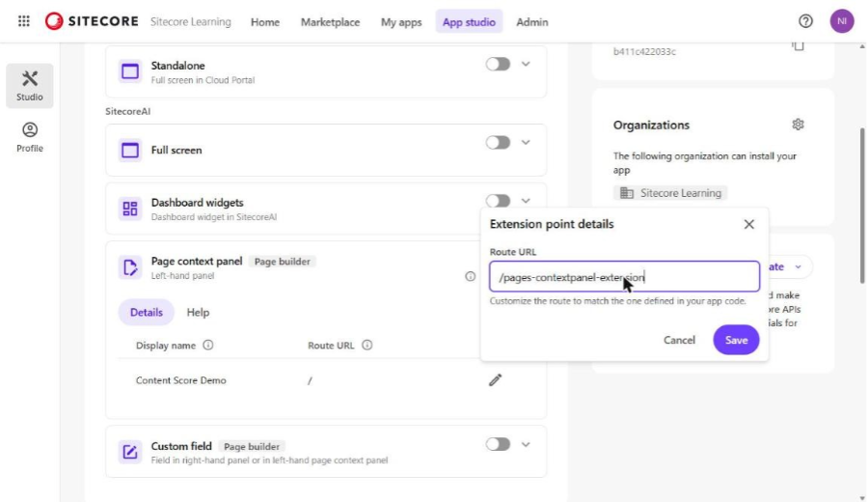Viewport: 868px width, 502px height.
Task: Click into the Route URL input field
Action: (x=624, y=276)
